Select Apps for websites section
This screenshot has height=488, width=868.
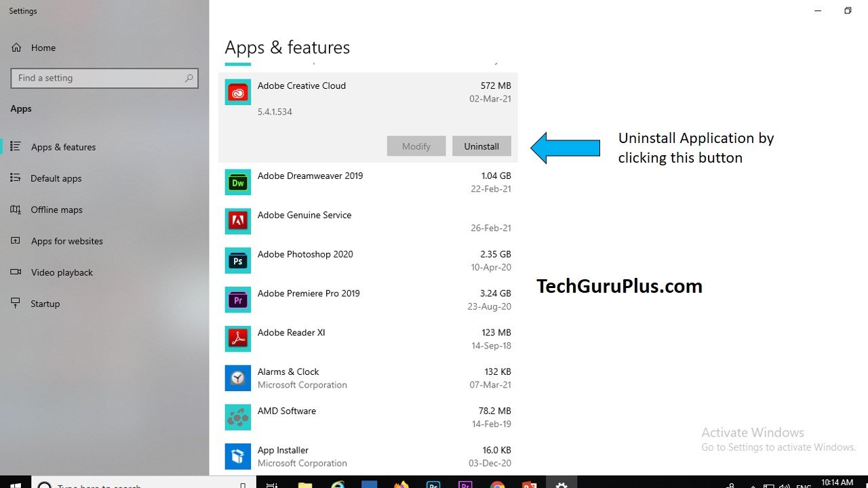67,241
